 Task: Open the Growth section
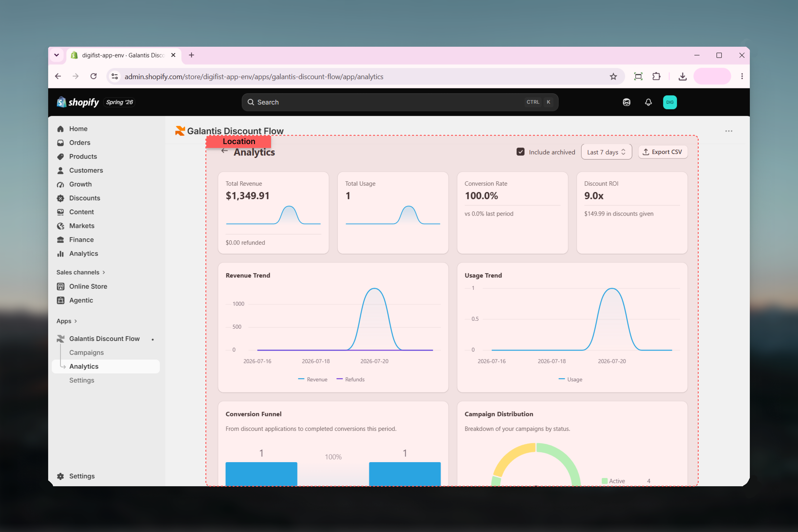(x=80, y=184)
